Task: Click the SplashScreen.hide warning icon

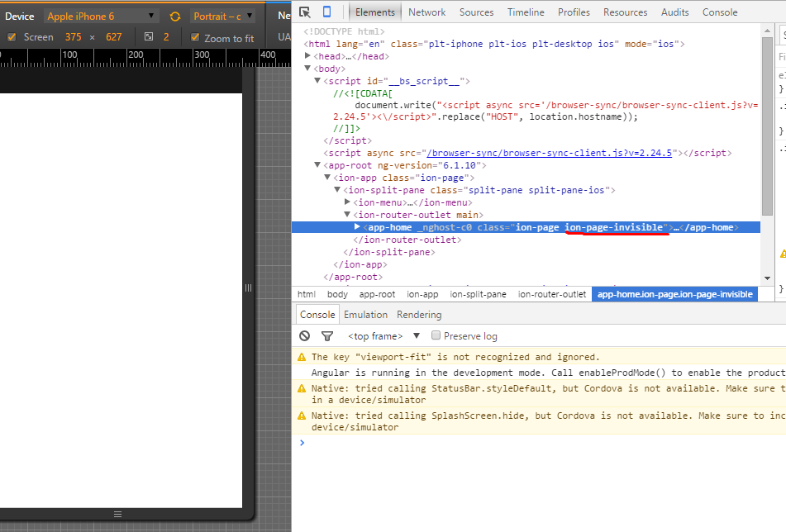Action: [x=302, y=416]
